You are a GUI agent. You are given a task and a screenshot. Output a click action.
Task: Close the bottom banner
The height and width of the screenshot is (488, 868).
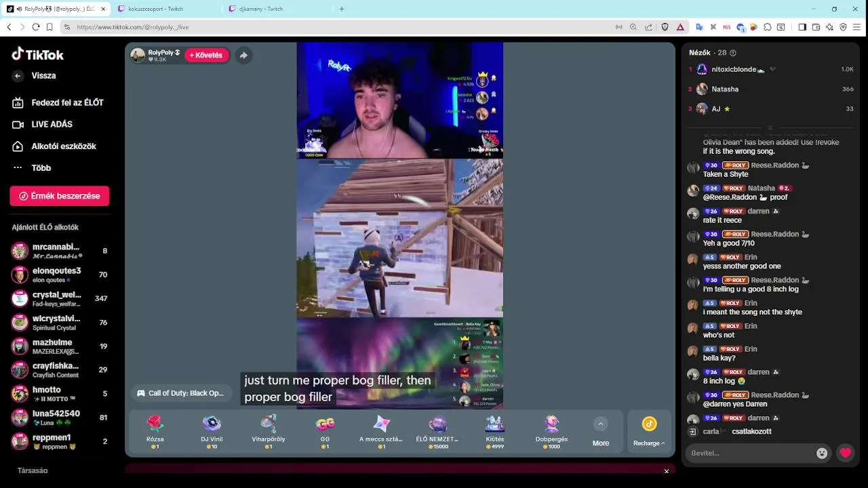tap(667, 471)
